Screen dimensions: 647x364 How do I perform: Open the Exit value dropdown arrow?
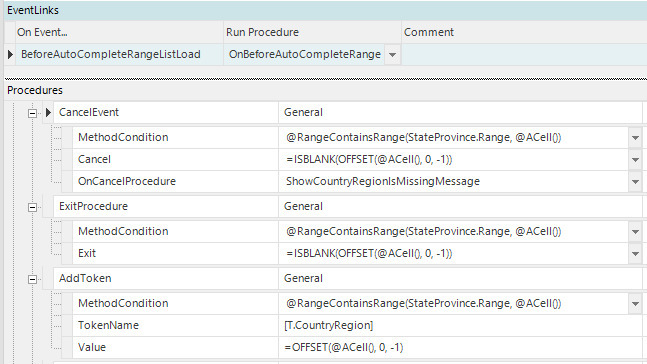pyautogui.click(x=635, y=254)
